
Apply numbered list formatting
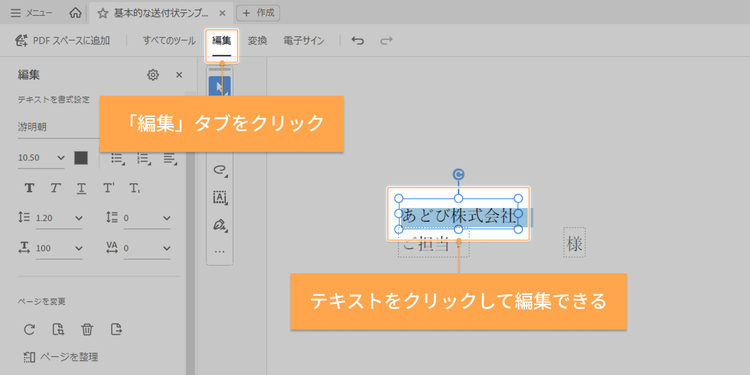click(143, 158)
